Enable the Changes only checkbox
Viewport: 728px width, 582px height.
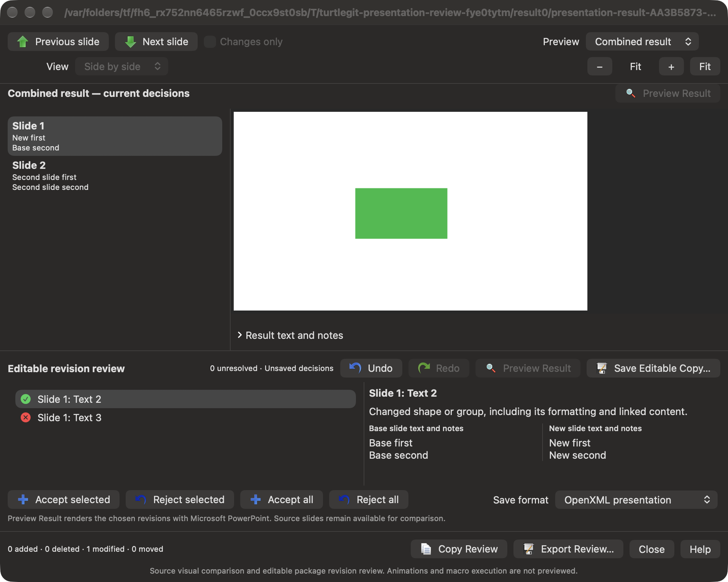tap(210, 42)
